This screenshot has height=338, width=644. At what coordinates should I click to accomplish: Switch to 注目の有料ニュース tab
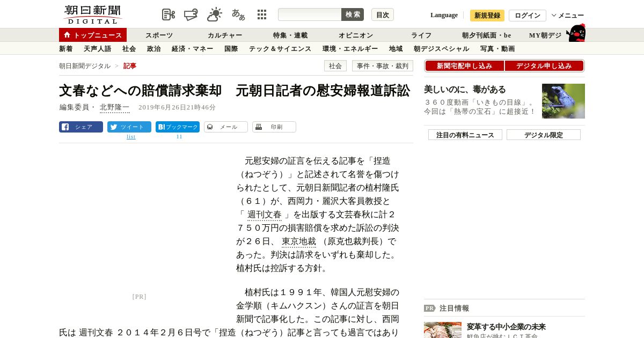point(465,135)
